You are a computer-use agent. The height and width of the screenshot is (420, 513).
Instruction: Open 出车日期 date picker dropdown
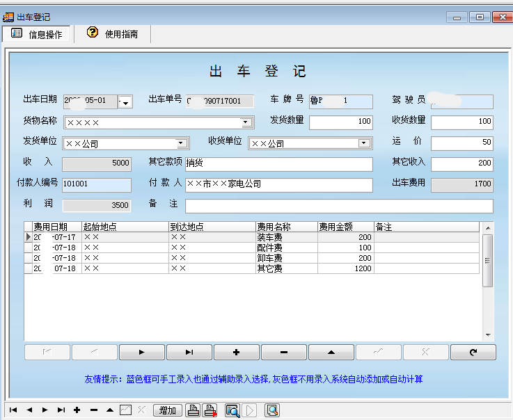pyautogui.click(x=125, y=102)
